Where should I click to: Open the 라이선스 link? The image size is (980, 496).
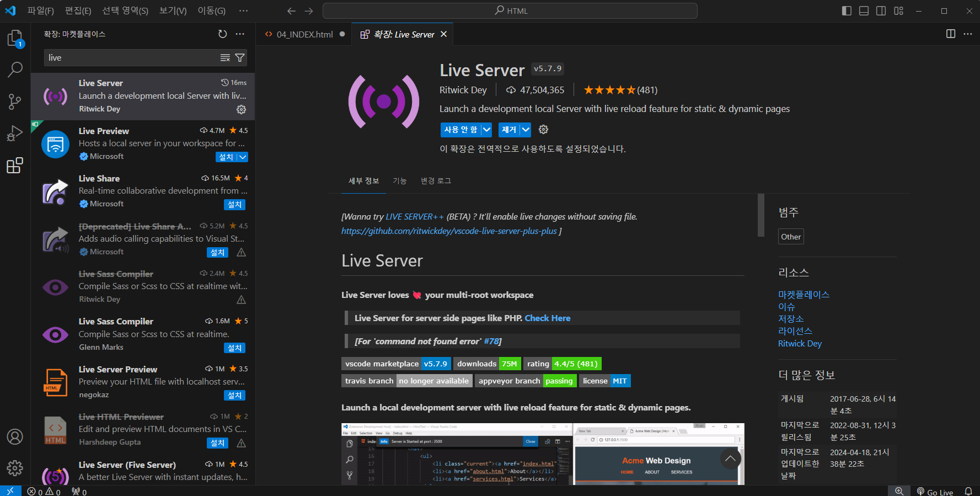click(x=795, y=331)
